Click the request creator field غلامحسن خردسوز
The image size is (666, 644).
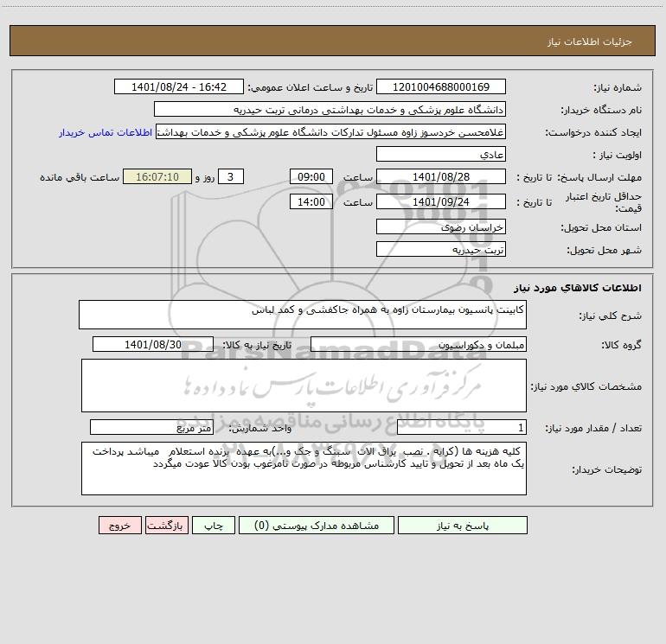330,131
